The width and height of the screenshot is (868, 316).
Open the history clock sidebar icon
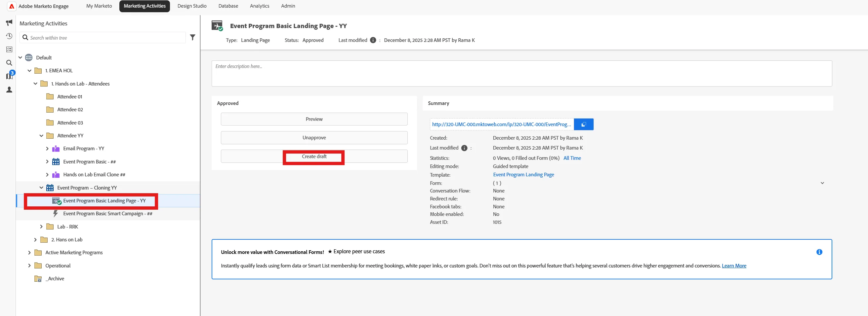click(x=9, y=36)
